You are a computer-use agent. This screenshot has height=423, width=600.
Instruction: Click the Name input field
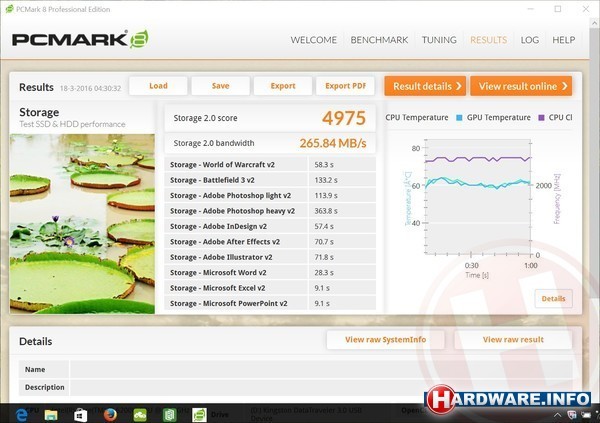tap(321, 369)
